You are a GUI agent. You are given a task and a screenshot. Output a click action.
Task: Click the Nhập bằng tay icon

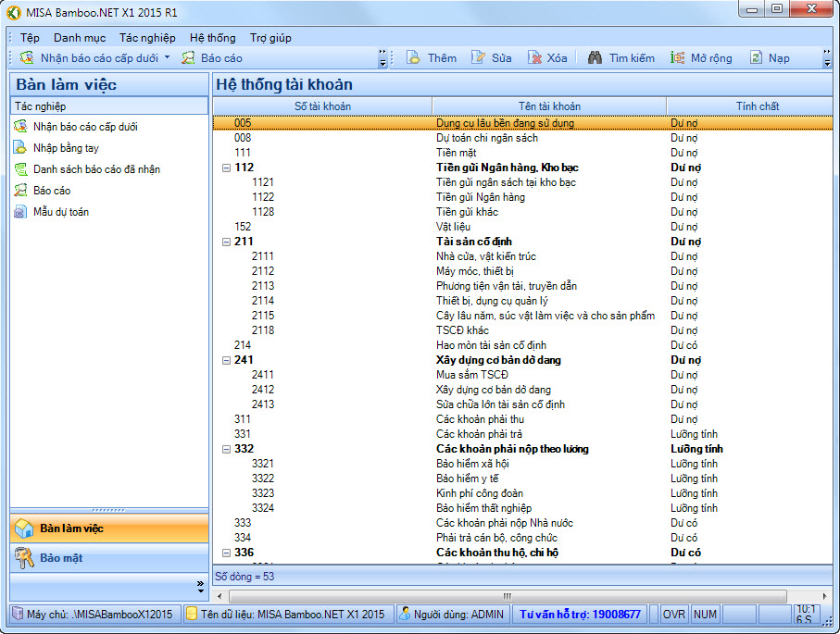coord(19,147)
